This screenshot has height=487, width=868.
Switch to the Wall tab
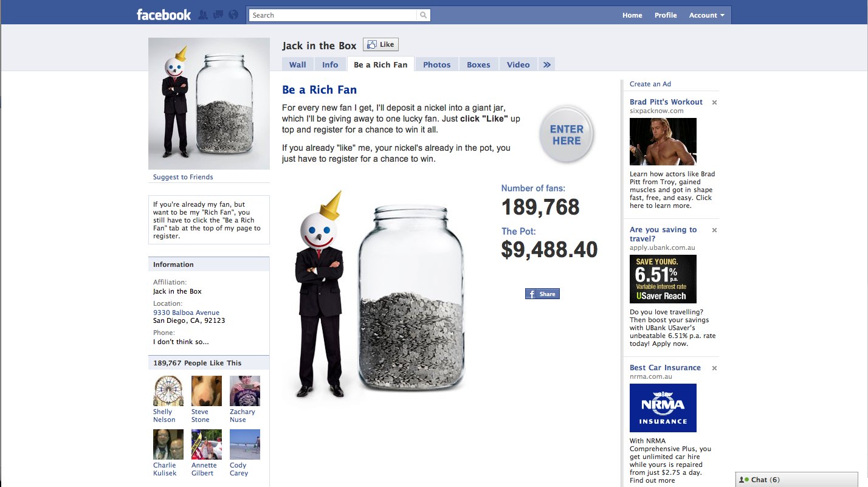[298, 64]
